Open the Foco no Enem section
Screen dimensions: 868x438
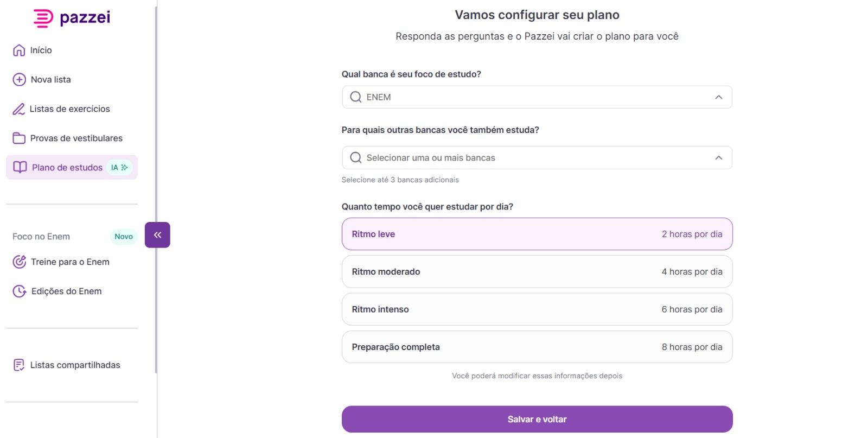[41, 237]
